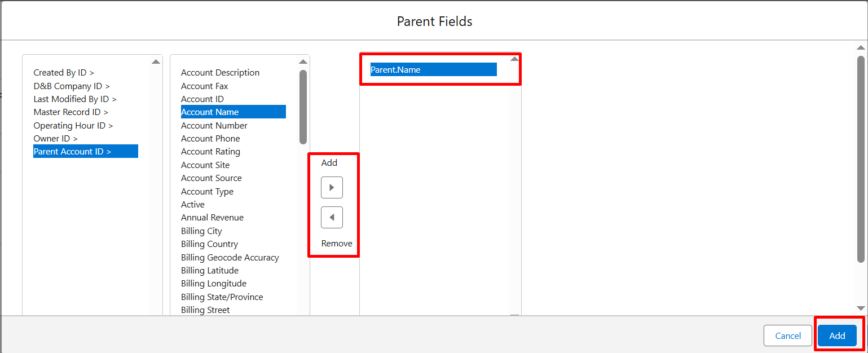Click the dialog scrollbar up arrow
The width and height of the screenshot is (868, 353).
click(861, 48)
